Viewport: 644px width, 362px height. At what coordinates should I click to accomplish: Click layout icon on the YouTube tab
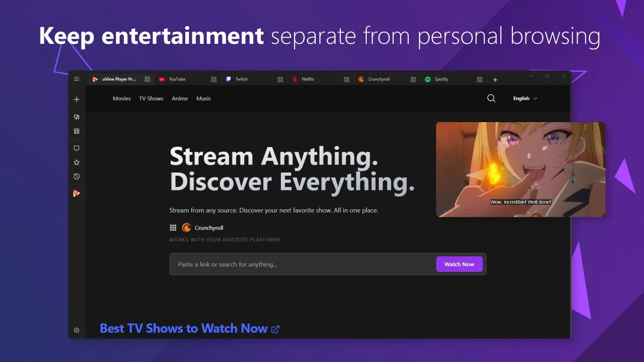coord(214,79)
